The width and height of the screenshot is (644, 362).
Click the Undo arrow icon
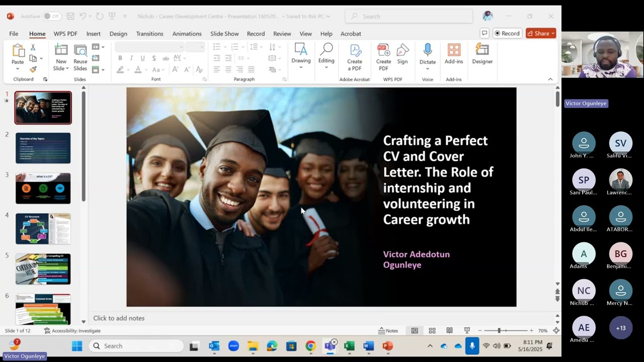point(83,16)
